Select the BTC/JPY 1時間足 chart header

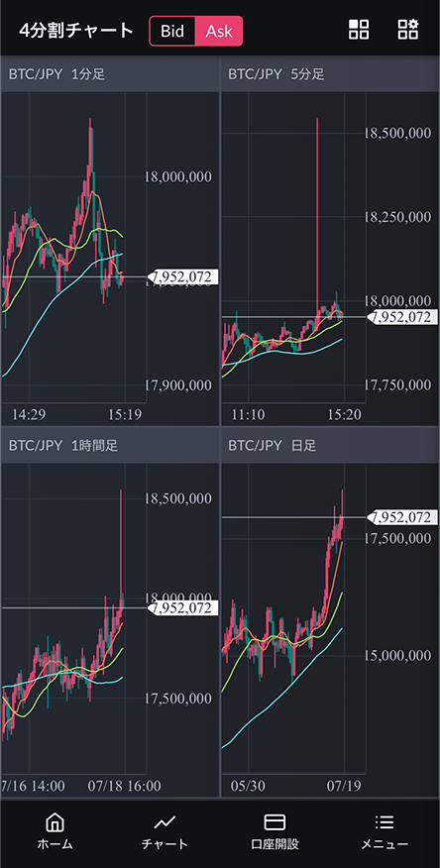coord(110,445)
